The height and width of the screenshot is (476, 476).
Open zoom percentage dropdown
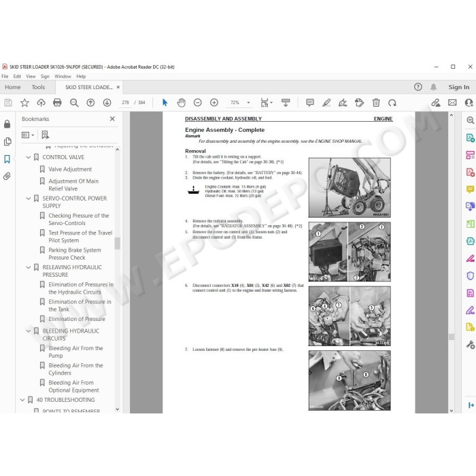coord(248,103)
